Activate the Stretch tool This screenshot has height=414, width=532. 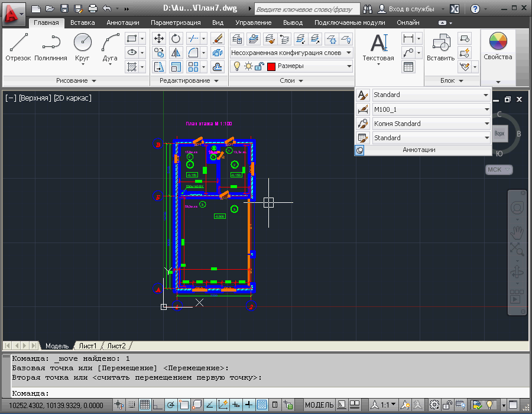click(159, 67)
